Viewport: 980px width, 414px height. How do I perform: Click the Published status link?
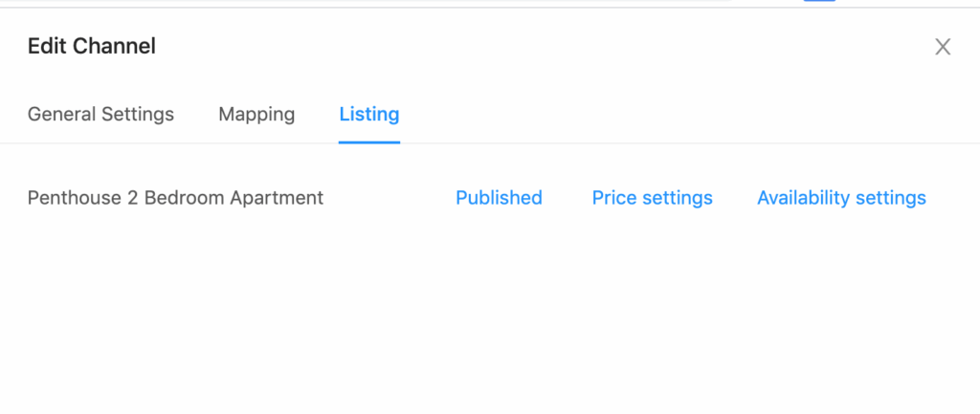pos(499,198)
